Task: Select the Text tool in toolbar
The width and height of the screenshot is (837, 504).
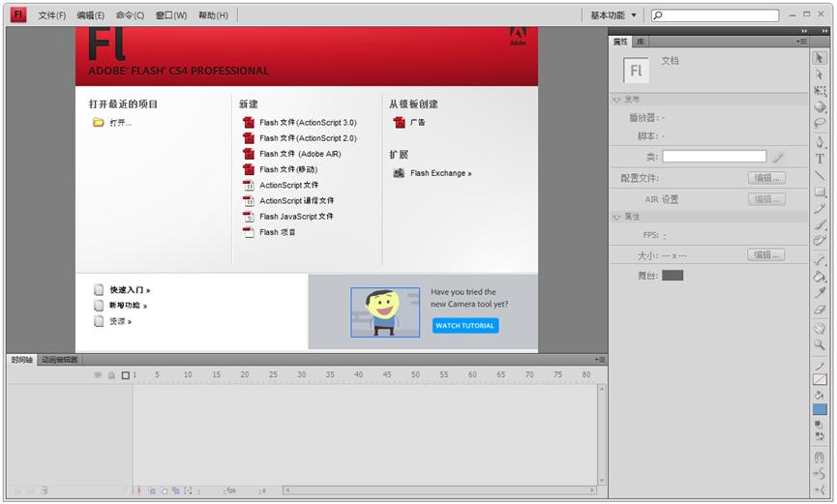Action: point(820,159)
